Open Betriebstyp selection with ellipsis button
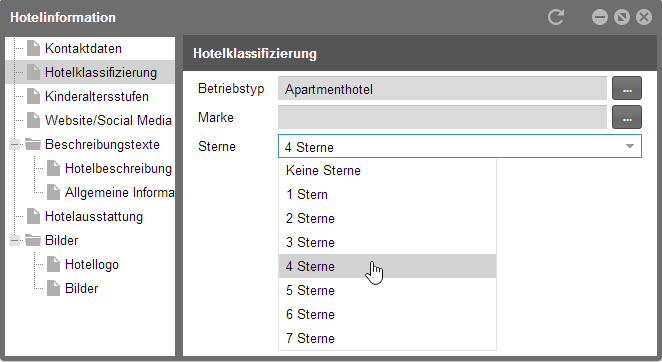Image resolution: width=662 pixels, height=362 pixels. pyautogui.click(x=627, y=88)
